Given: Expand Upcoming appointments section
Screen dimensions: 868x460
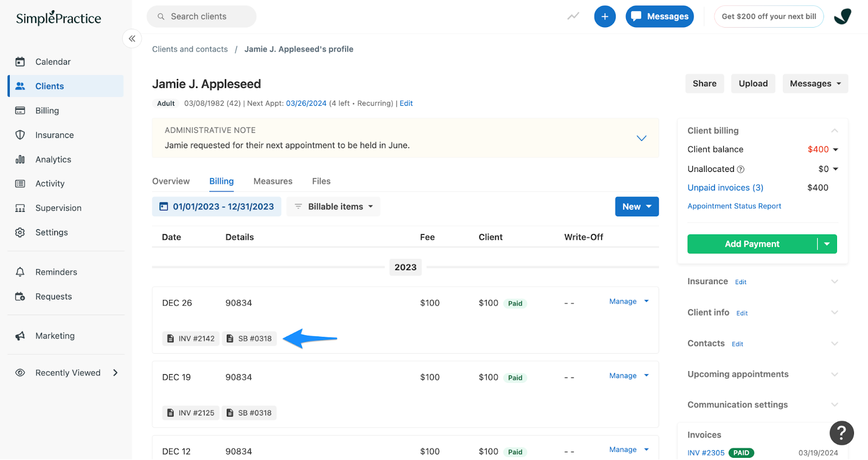Looking at the screenshot, I should tap(834, 374).
